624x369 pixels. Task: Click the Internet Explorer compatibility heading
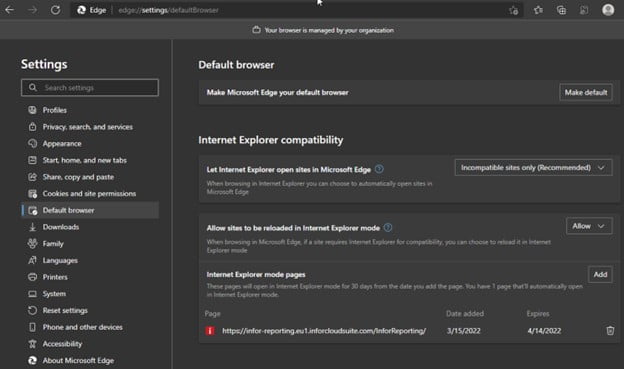pos(271,140)
